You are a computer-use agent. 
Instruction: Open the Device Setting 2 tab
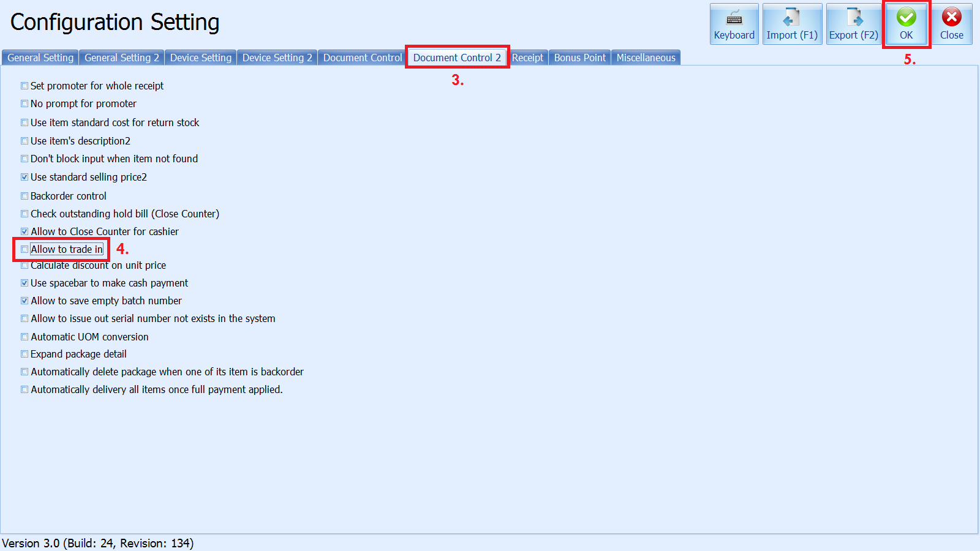click(x=277, y=58)
